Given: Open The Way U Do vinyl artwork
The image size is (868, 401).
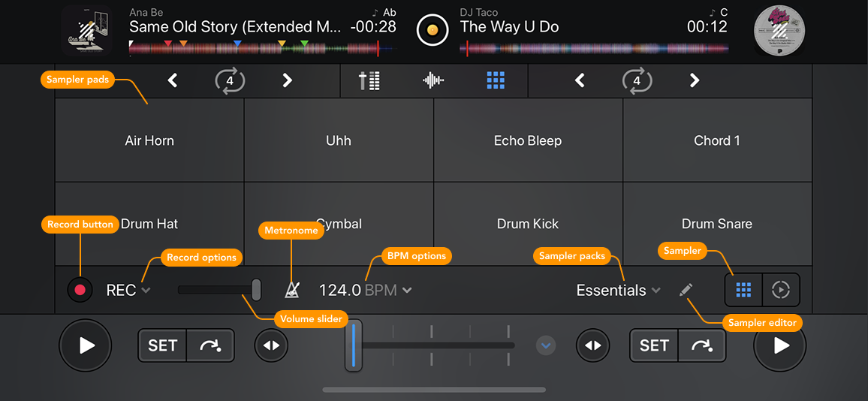Looking at the screenshot, I should [779, 30].
